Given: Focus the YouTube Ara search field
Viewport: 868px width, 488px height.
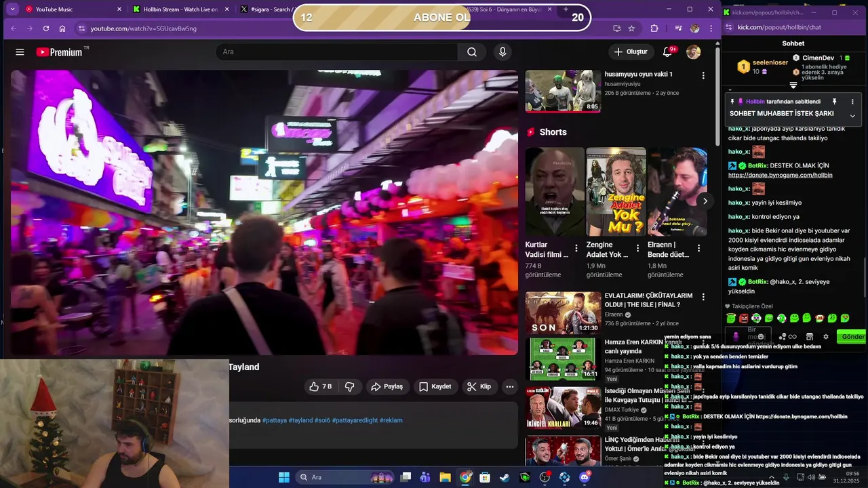Looking at the screenshot, I should (337, 52).
